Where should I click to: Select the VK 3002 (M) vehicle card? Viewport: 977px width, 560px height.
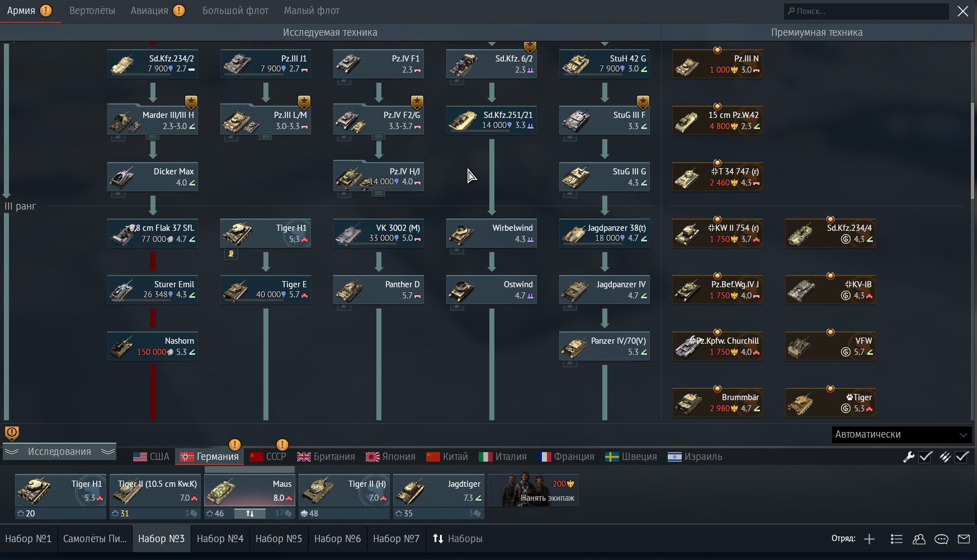(379, 233)
